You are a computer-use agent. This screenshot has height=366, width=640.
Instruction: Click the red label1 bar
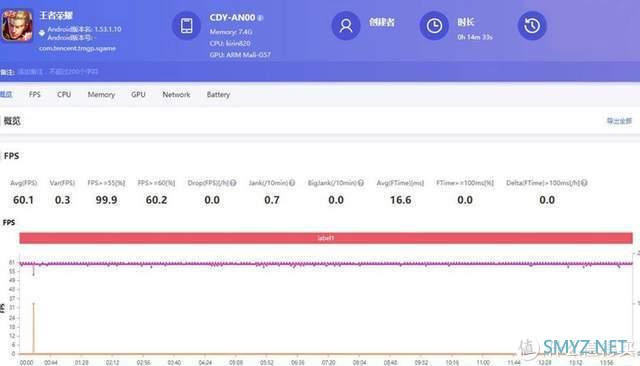(326, 238)
